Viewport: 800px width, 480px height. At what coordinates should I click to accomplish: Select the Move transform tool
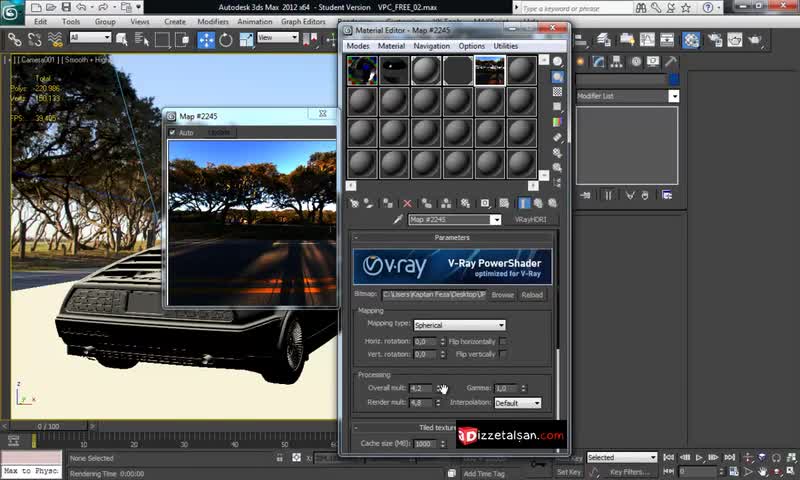pyautogui.click(x=206, y=40)
